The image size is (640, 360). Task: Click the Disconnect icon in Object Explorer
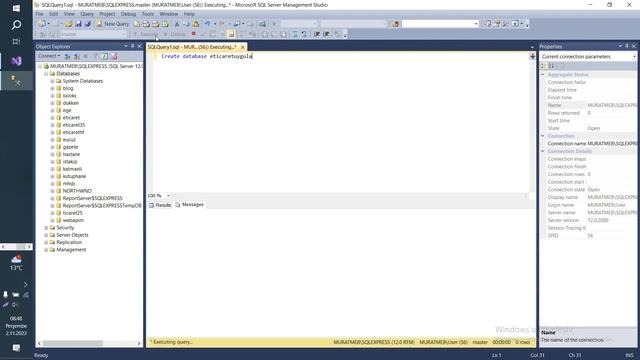[x=76, y=56]
